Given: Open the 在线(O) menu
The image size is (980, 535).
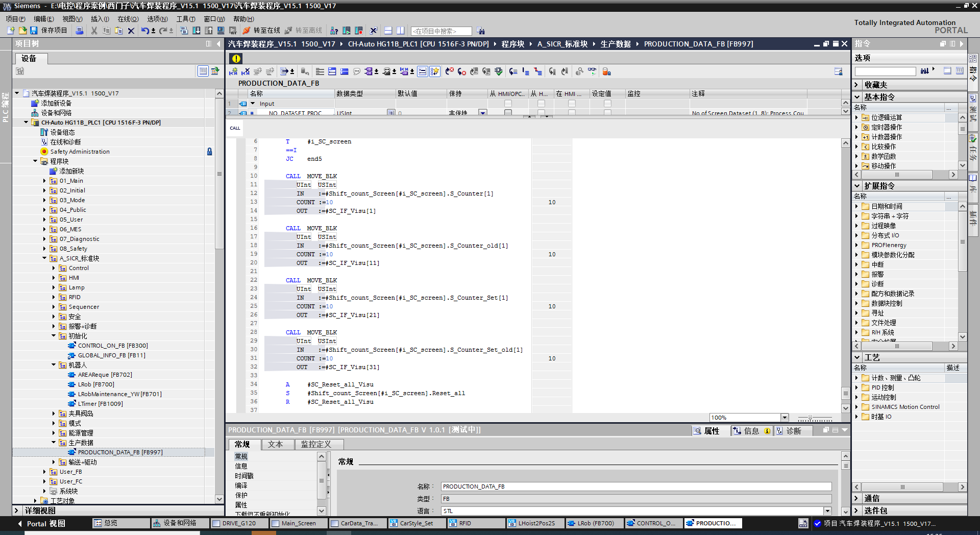Looking at the screenshot, I should click(x=128, y=19).
